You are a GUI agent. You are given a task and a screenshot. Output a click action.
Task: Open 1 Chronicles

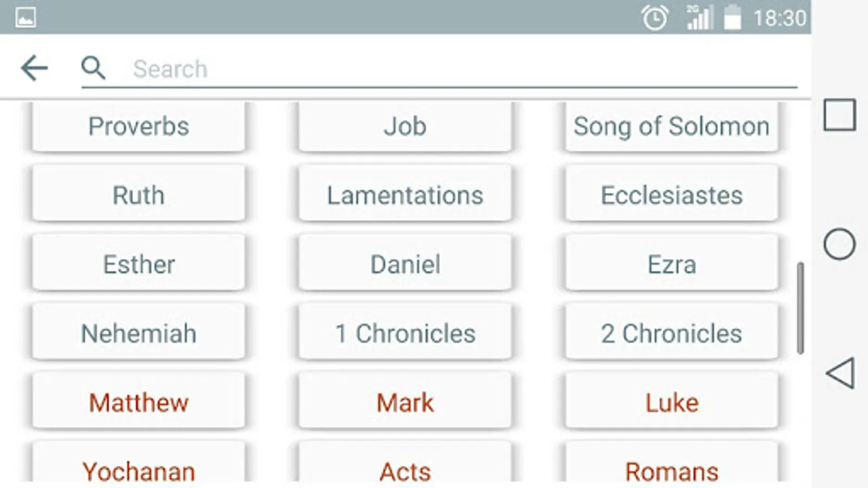pyautogui.click(x=405, y=333)
